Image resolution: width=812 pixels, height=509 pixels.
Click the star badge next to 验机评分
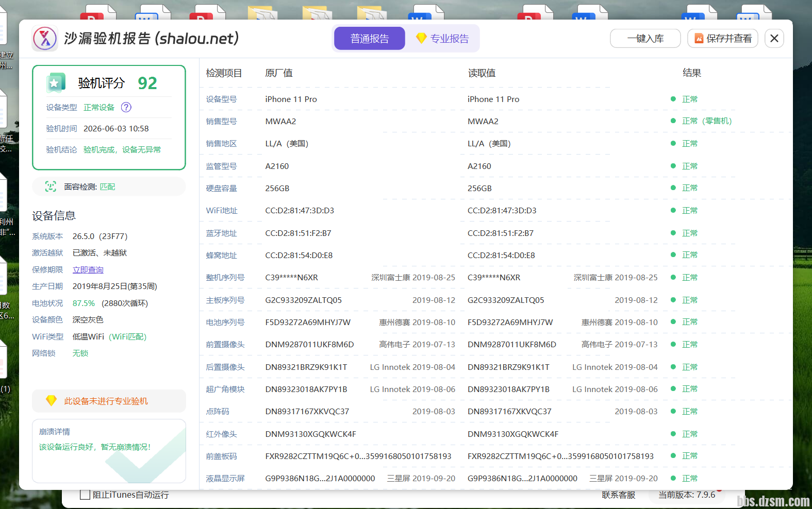coord(55,83)
